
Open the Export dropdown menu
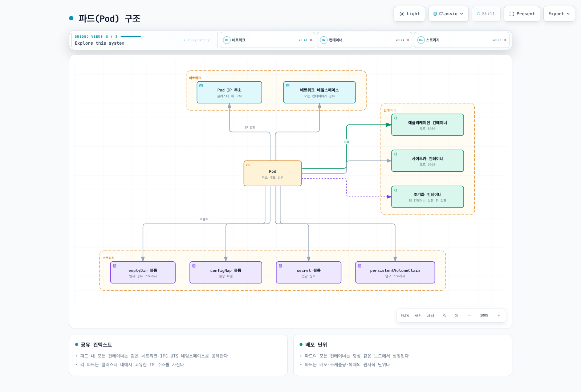559,14
